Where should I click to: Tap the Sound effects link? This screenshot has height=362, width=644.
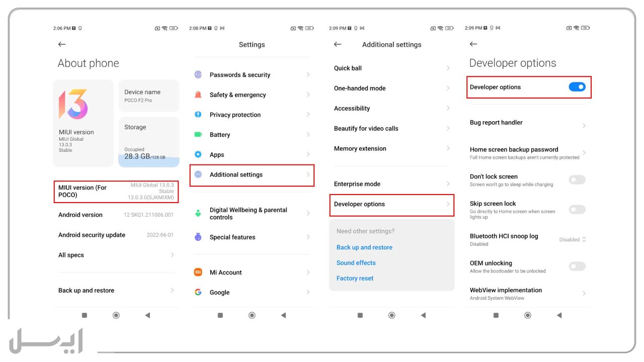[356, 262]
